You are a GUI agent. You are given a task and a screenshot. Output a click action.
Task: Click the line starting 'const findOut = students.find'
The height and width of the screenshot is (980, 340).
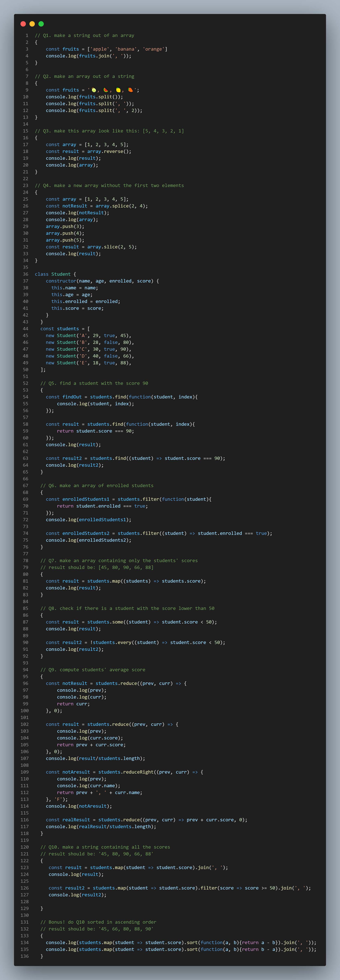pyautogui.click(x=122, y=397)
